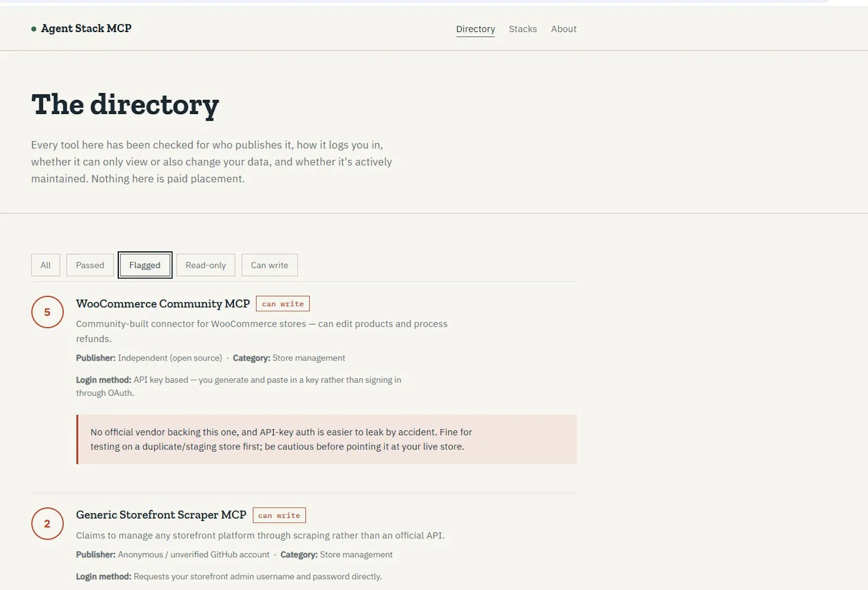Click 'Claims to manage any storefront' description

[x=260, y=535]
